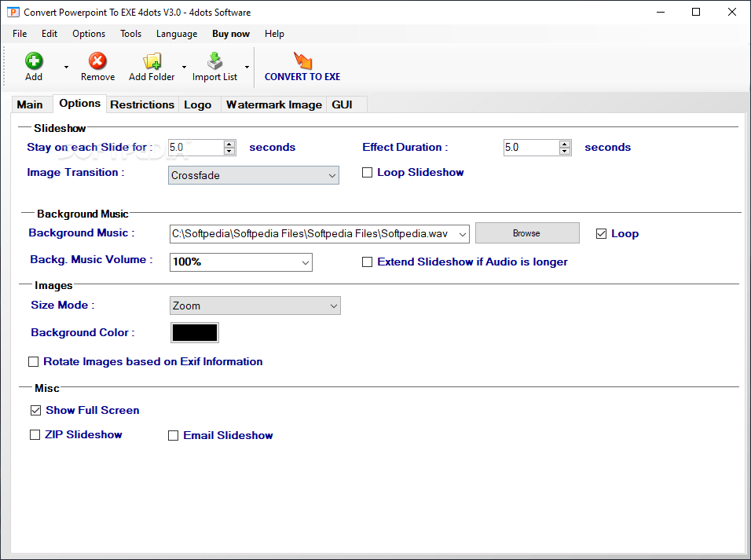
Task: Click the Stay on each Slide value field
Action: tap(196, 148)
